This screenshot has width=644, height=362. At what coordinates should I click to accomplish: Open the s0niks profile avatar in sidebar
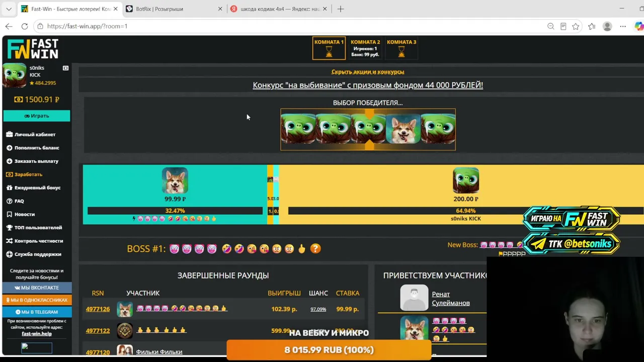coord(15,75)
